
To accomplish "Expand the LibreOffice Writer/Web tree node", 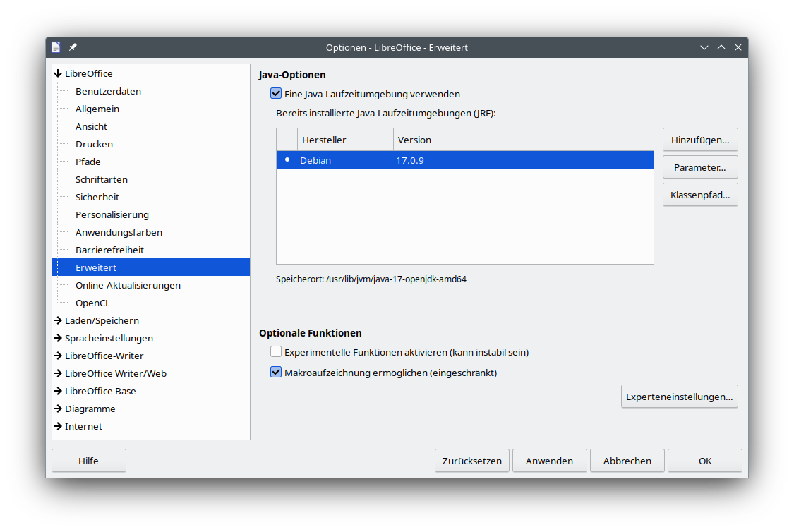I will tap(58, 373).
